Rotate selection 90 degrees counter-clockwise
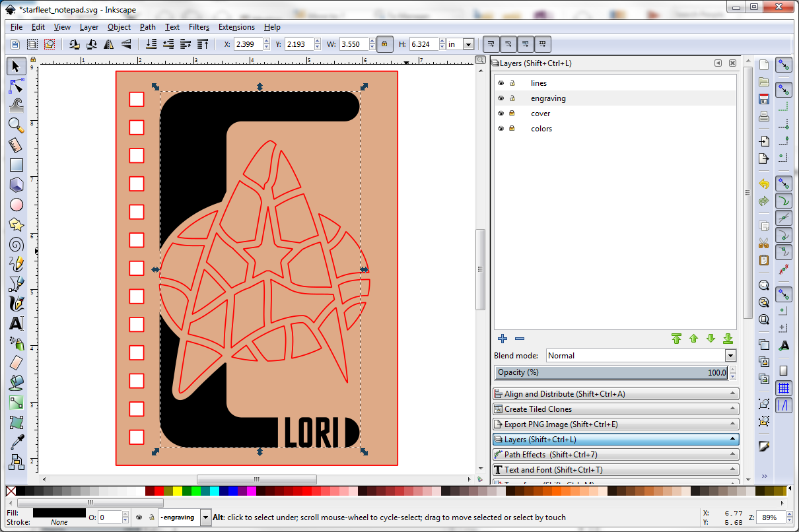 (75, 44)
